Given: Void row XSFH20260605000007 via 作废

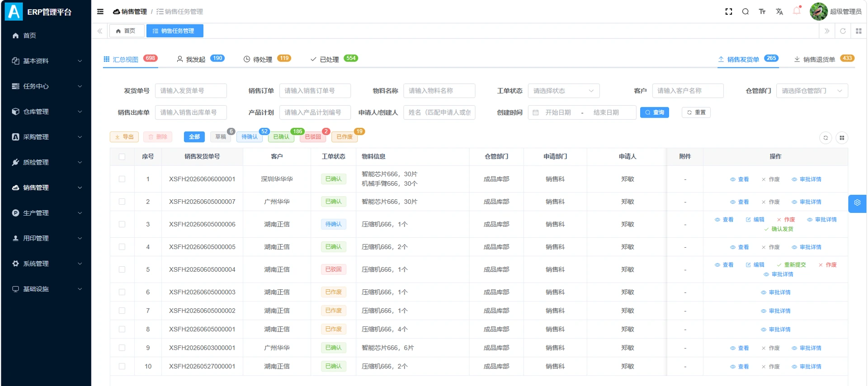Looking at the screenshot, I should (x=770, y=202).
